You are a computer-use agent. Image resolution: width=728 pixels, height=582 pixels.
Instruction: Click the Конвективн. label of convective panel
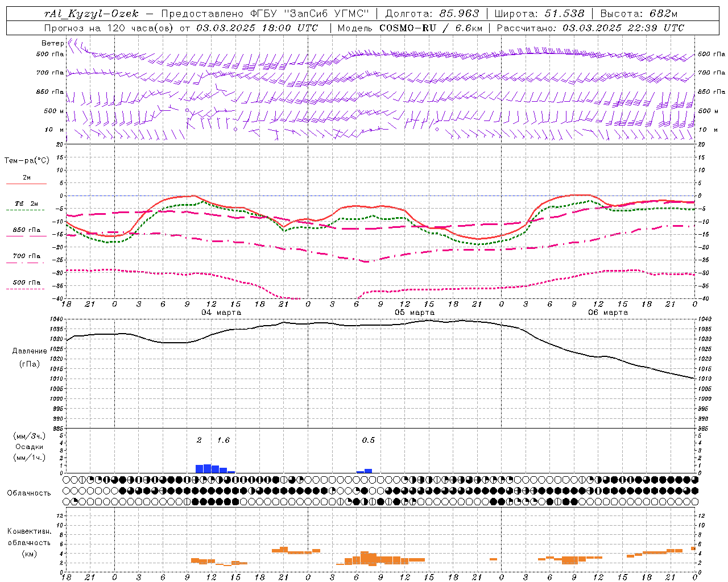click(x=29, y=531)
